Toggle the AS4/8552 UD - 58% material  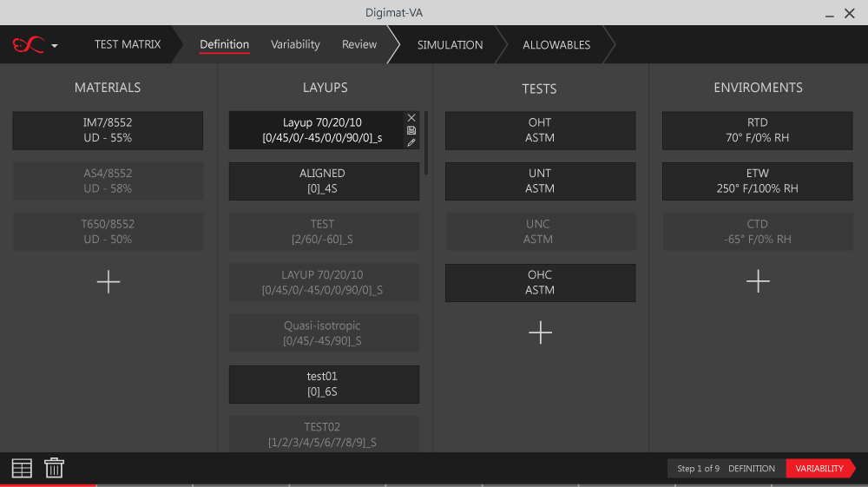click(108, 181)
